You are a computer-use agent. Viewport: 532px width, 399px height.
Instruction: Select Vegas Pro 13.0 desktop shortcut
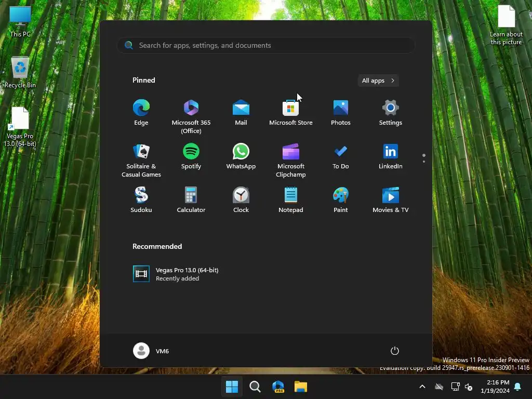[20, 127]
